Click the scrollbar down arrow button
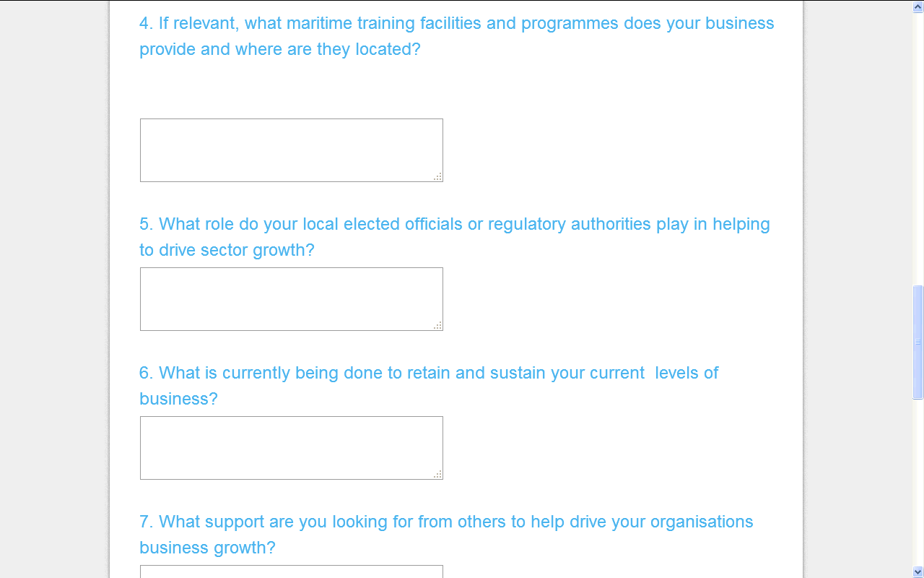Image resolution: width=924 pixels, height=578 pixels. tap(918, 571)
